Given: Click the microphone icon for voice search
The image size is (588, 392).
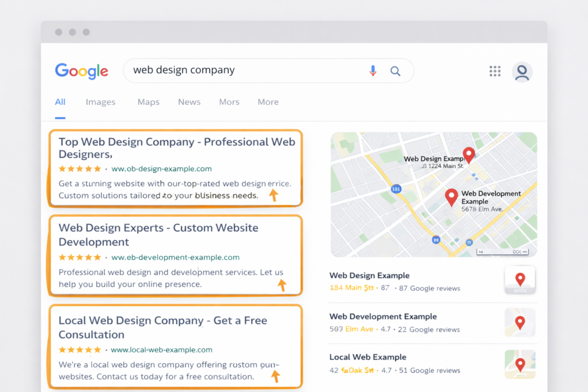Looking at the screenshot, I should pos(373,71).
